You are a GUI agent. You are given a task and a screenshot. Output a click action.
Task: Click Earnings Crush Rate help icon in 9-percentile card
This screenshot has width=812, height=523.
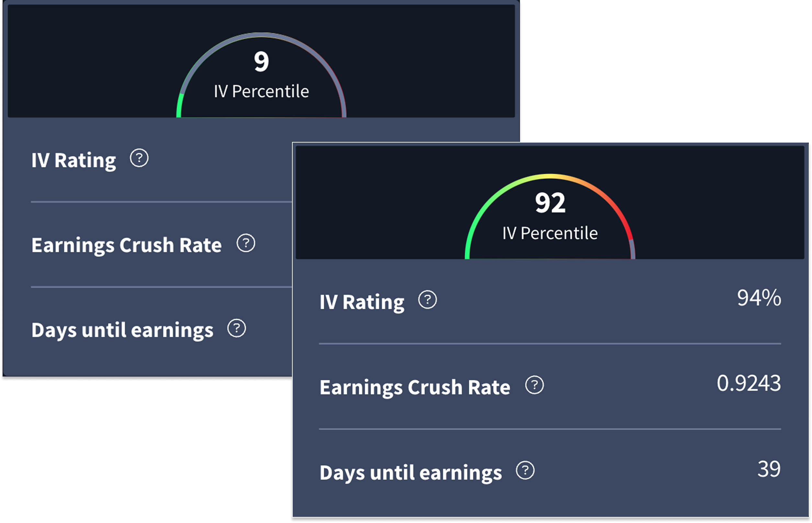tap(246, 243)
